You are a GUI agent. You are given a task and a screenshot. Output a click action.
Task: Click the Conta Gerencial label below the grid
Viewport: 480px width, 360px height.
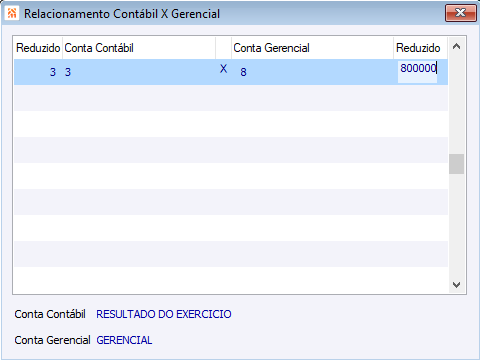coord(52,340)
